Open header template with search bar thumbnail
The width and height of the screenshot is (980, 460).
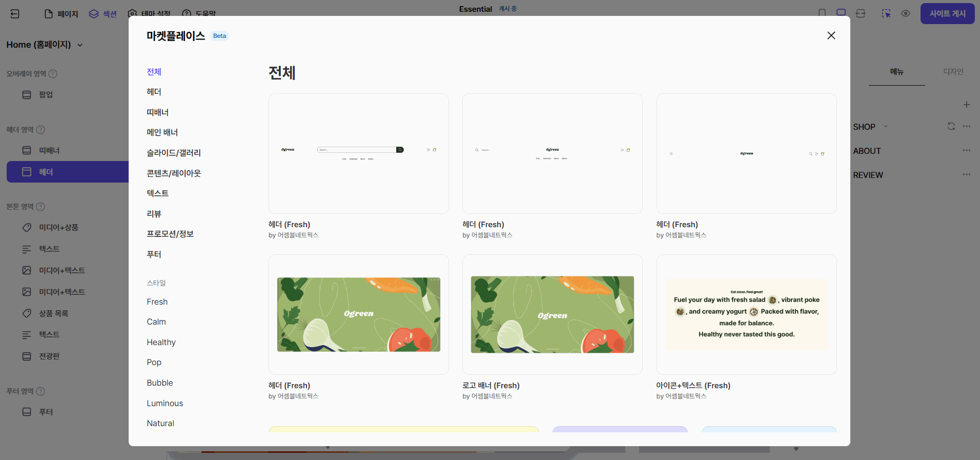tap(359, 153)
